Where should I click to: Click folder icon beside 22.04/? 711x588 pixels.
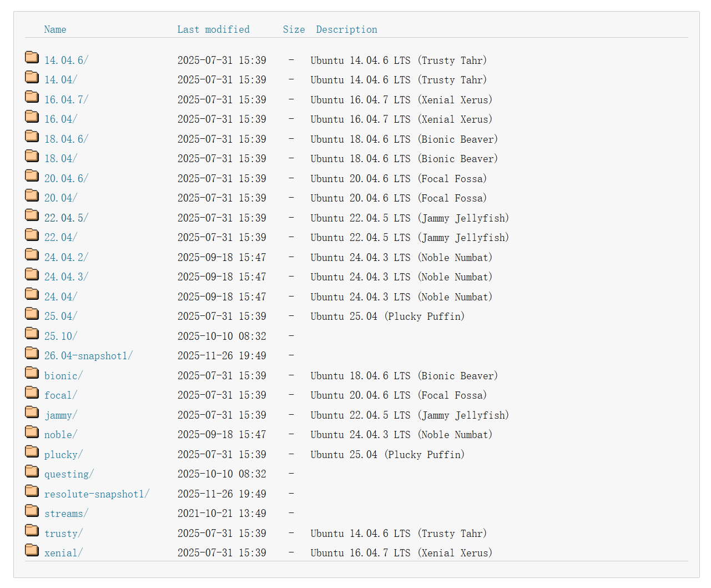[32, 234]
